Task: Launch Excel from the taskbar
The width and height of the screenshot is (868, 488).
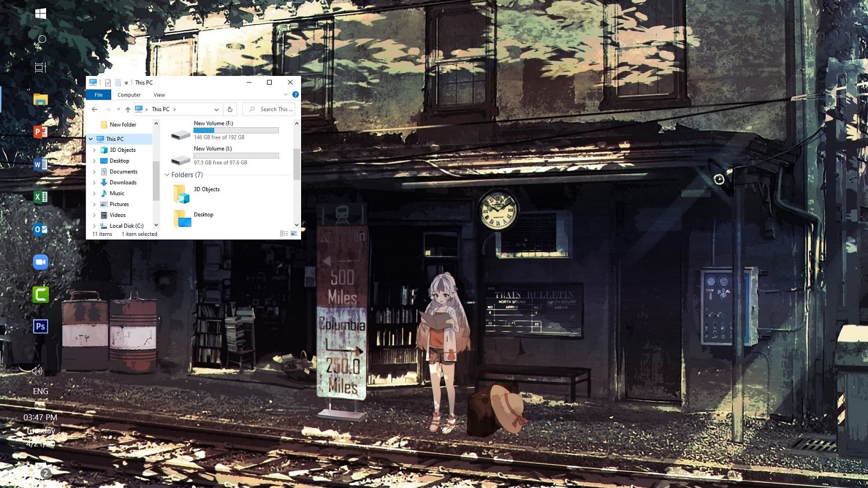Action: coord(41,197)
